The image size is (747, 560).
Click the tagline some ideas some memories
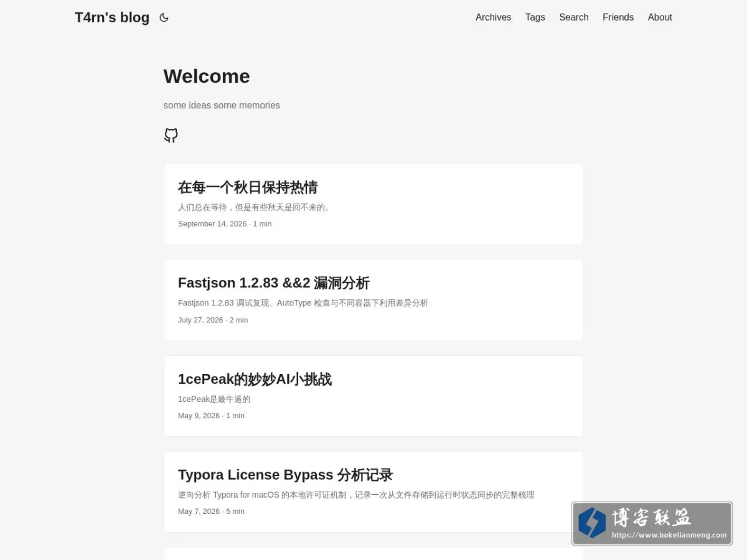click(x=222, y=105)
